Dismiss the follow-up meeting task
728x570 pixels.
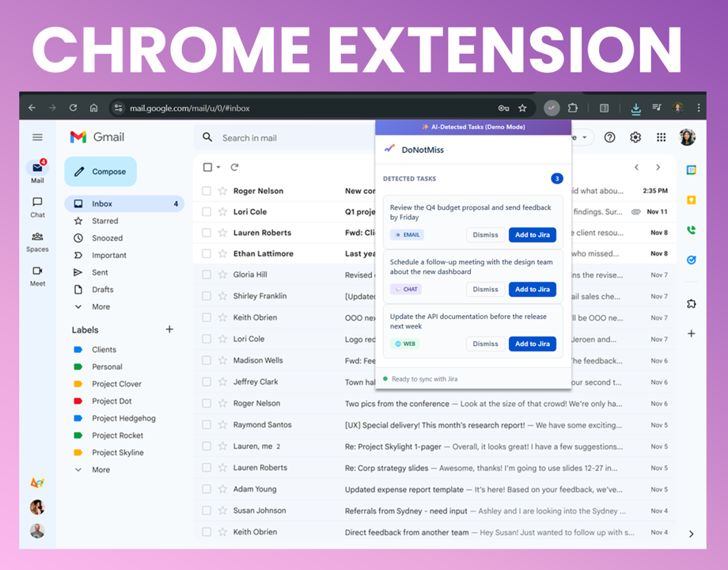pyautogui.click(x=485, y=289)
